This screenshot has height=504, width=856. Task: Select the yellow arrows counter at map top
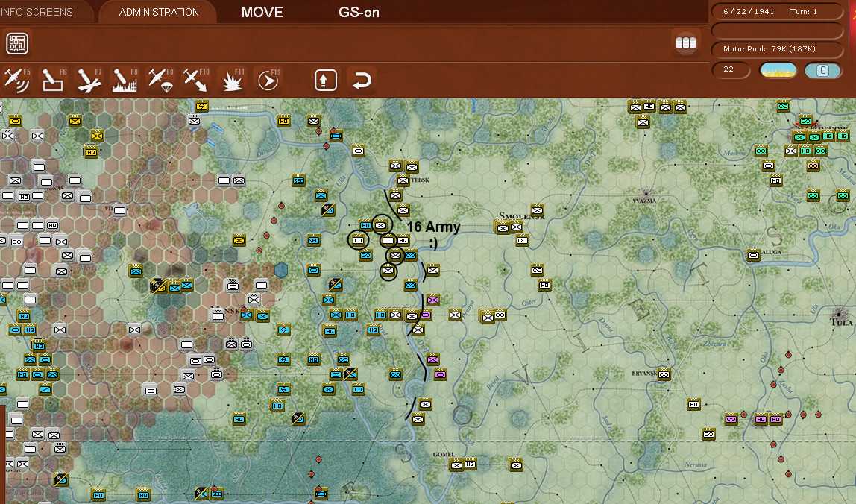(x=202, y=105)
